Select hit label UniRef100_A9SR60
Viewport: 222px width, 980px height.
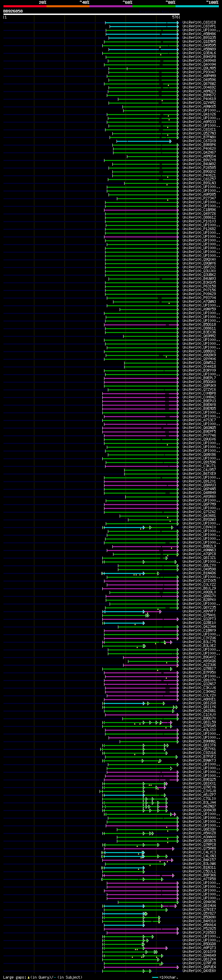coord(199,496)
